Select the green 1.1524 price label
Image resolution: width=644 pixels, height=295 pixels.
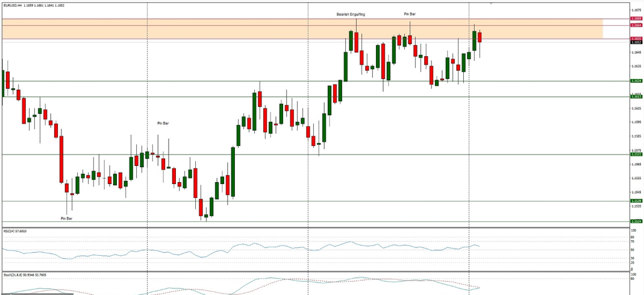pos(636,221)
